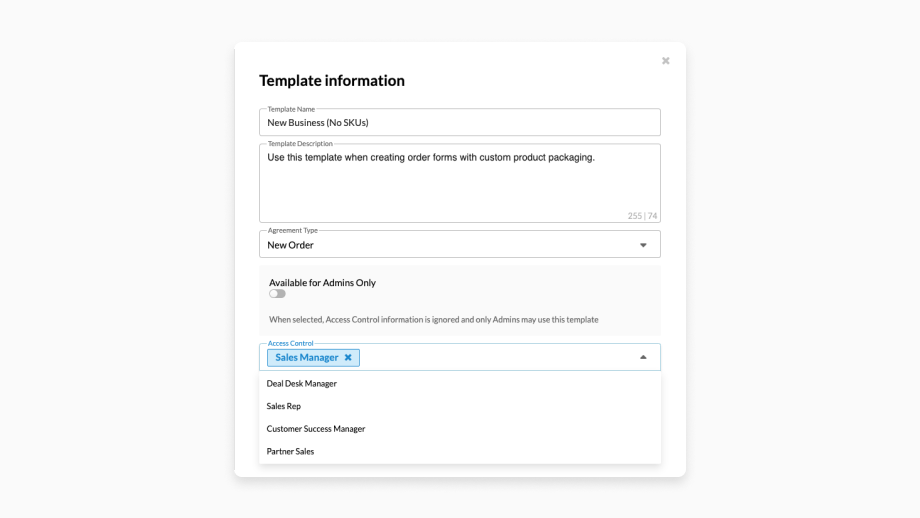The image size is (920, 518).
Task: Click the Template information heading
Action: 332,81
